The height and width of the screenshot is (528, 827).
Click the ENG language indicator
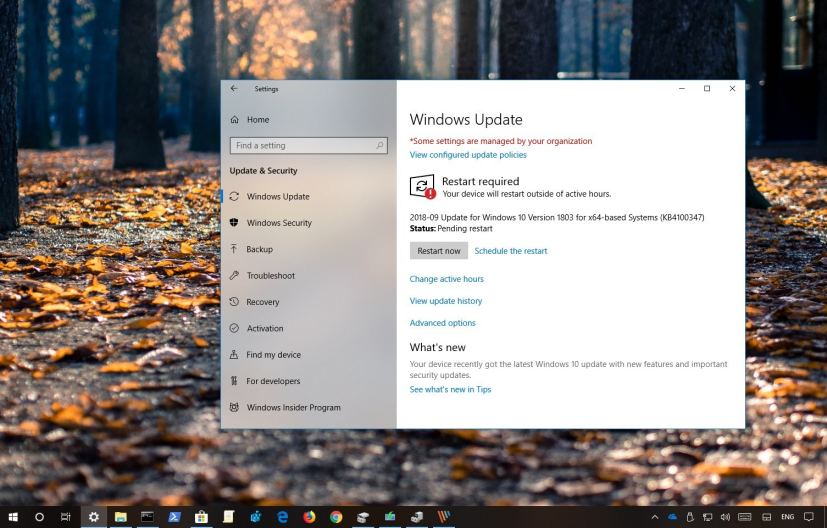point(787,517)
